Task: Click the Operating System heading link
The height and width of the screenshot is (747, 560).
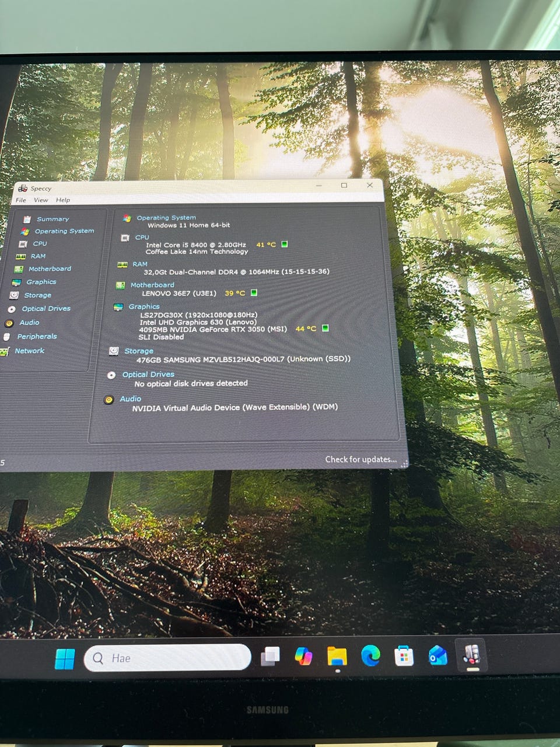Action: tap(166, 218)
